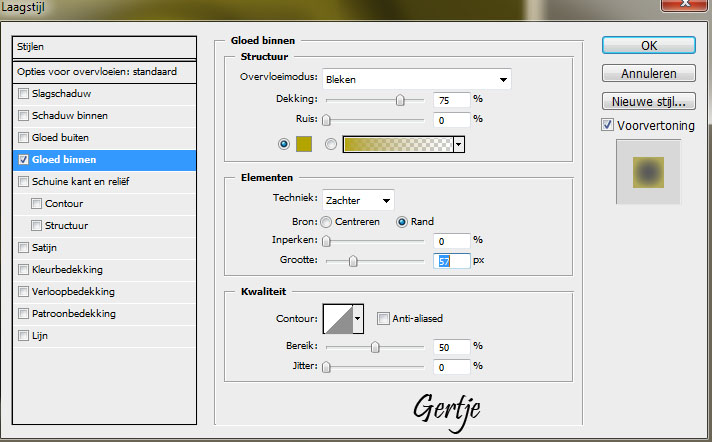This screenshot has height=442, width=712.
Task: Open the Overvloeimodus dropdown showing Bleken
Action: pos(416,79)
